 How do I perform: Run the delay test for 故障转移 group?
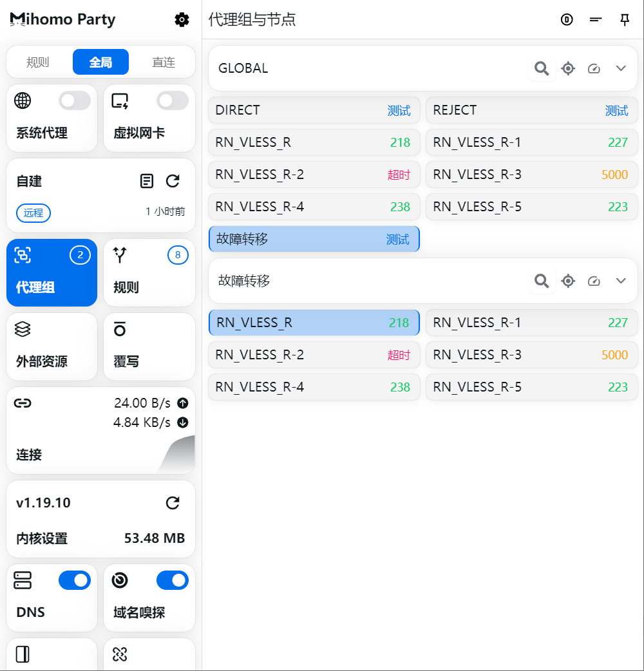coord(594,281)
